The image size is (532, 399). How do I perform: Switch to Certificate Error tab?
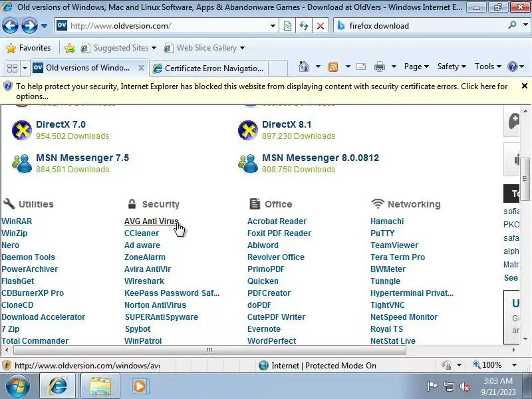(x=208, y=68)
